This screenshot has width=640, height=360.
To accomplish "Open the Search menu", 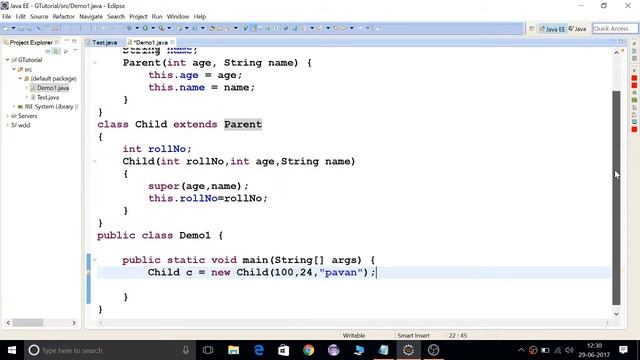I will click(116, 16).
